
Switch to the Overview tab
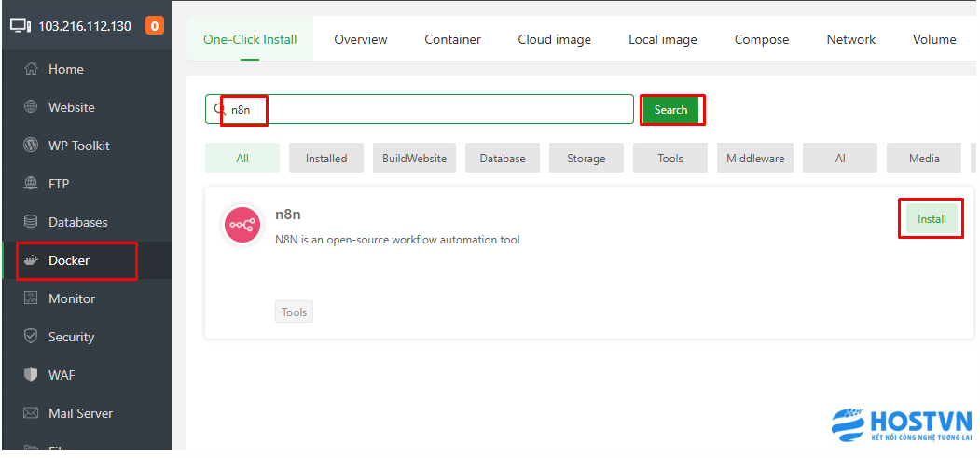point(361,39)
